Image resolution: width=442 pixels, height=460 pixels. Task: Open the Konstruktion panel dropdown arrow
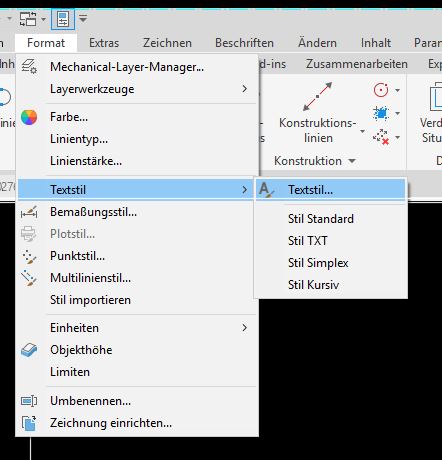pyautogui.click(x=352, y=161)
